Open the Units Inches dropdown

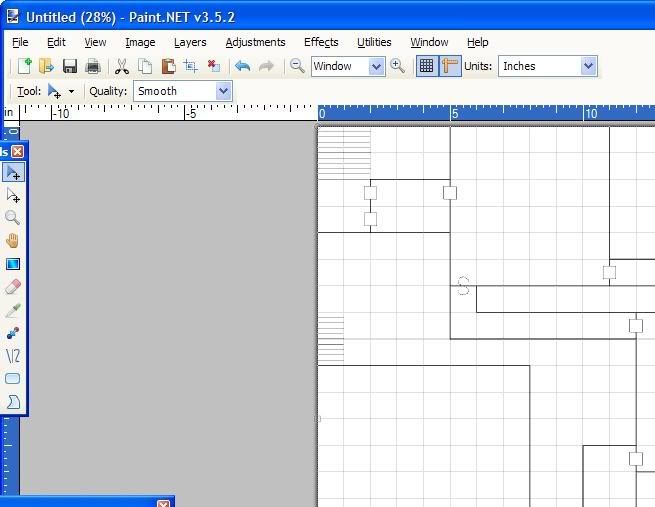[x=588, y=66]
